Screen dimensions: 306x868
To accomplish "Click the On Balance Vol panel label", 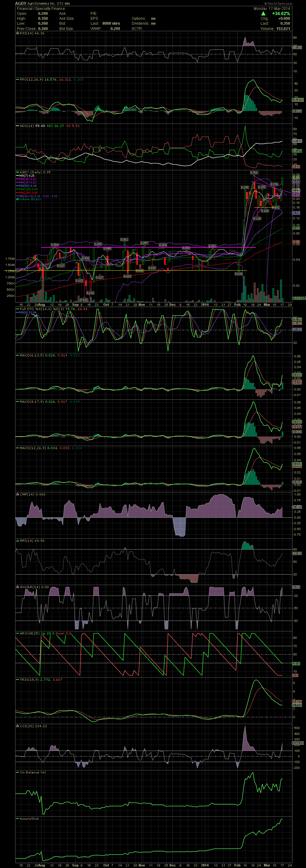I will click(x=33, y=772).
